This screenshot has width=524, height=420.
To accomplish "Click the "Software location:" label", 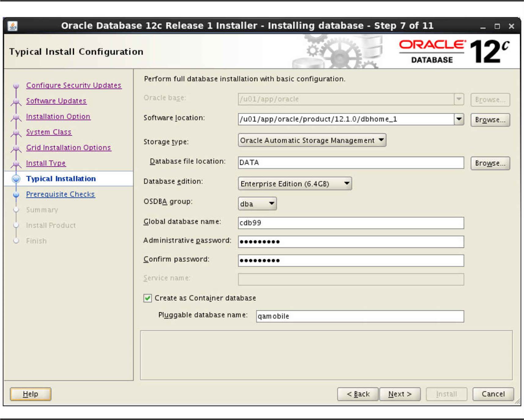I will [174, 118].
